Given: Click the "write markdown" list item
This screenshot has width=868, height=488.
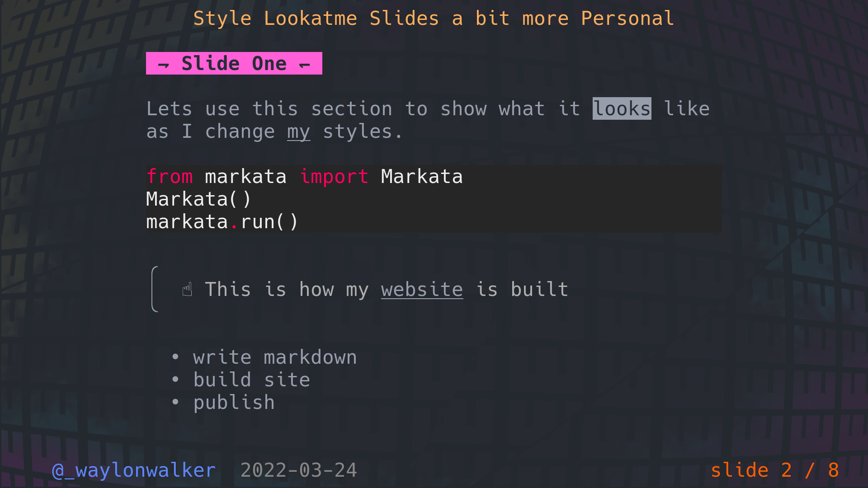Looking at the screenshot, I should [275, 357].
